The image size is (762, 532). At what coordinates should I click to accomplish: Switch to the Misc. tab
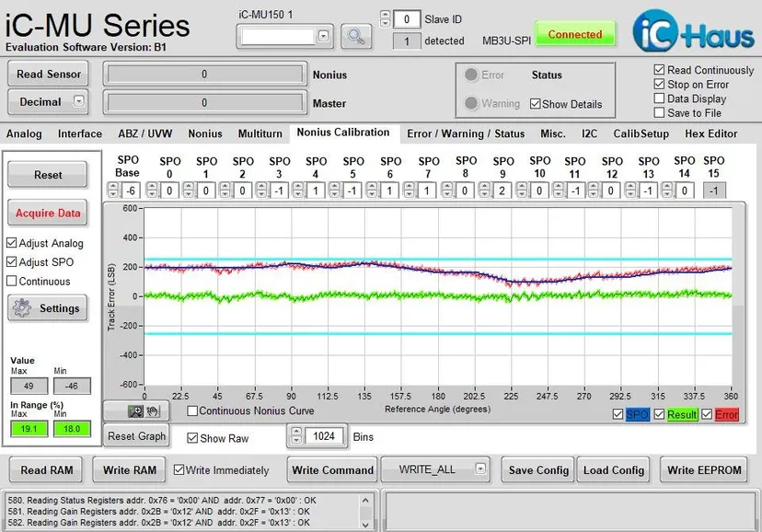553,133
